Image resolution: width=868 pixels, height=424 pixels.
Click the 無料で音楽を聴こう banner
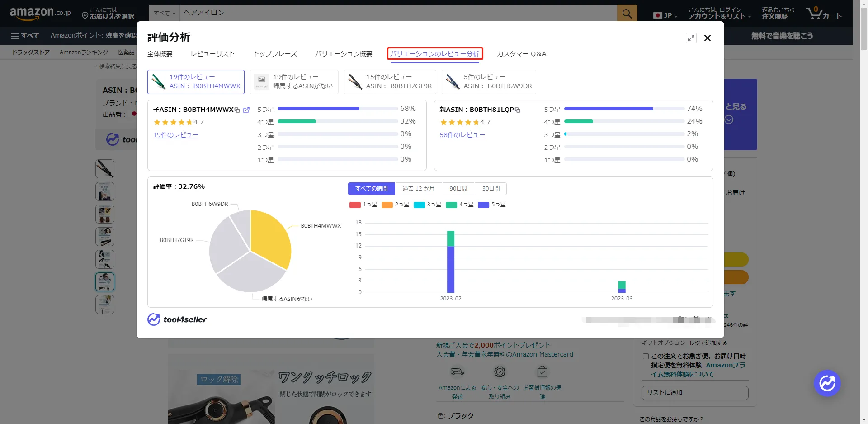click(x=782, y=36)
